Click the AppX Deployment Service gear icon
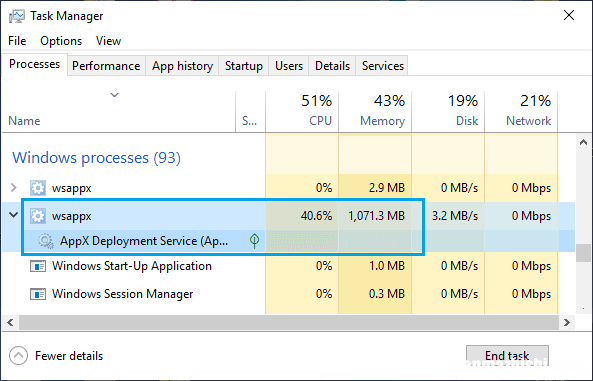593x381 pixels. click(x=46, y=241)
